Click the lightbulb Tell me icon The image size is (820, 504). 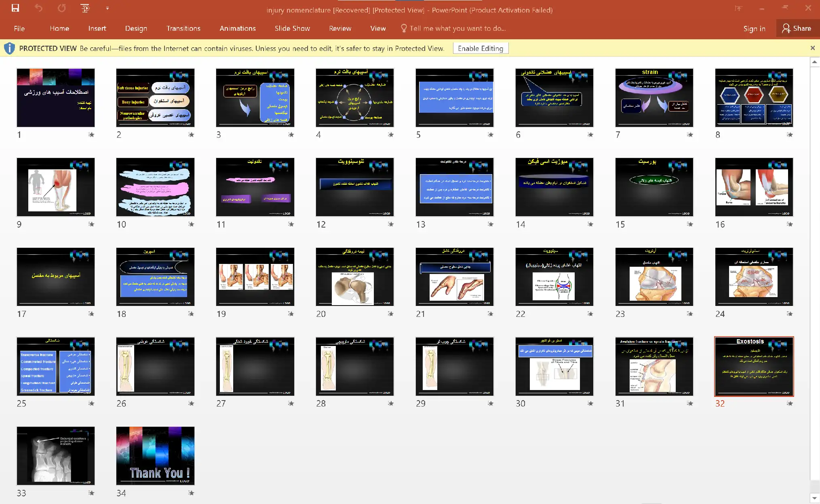(x=403, y=28)
